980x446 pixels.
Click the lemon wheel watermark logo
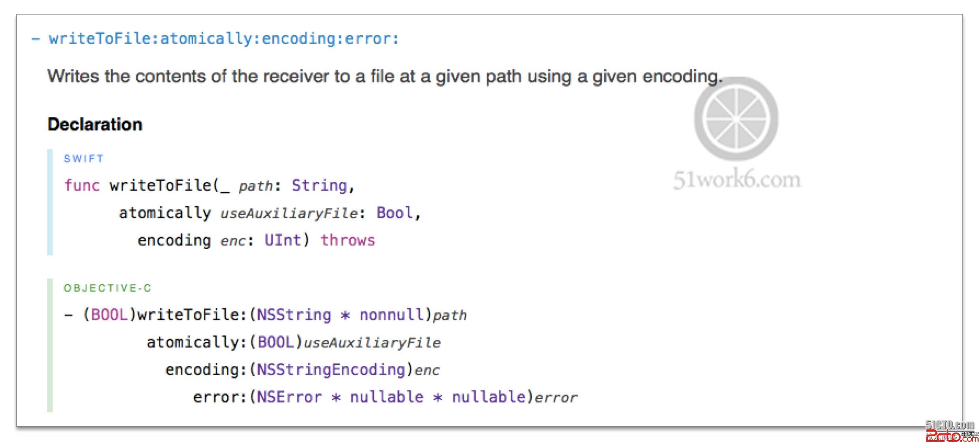[736, 118]
